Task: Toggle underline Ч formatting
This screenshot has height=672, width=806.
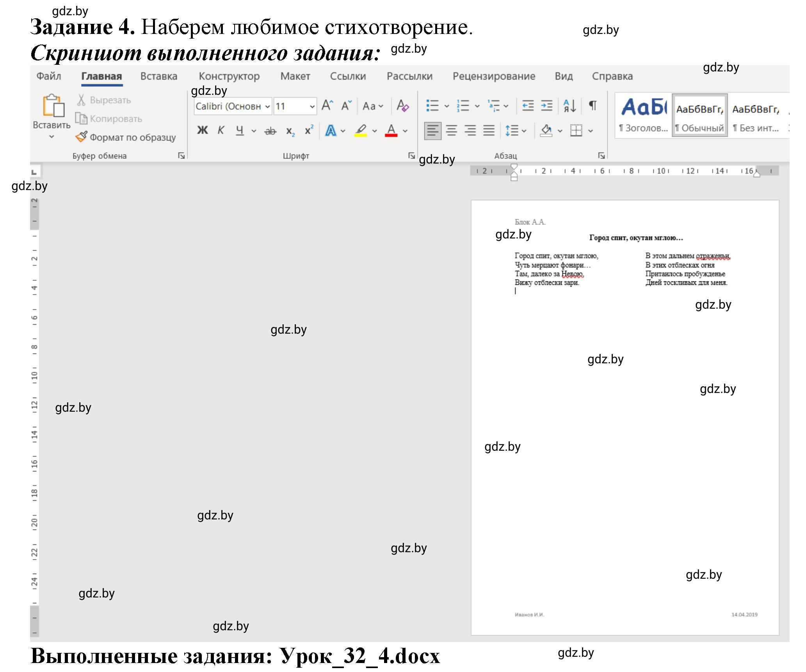Action: [x=240, y=130]
